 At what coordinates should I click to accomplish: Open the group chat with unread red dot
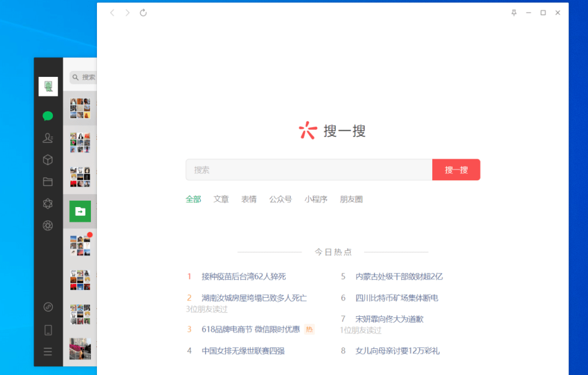[80, 245]
